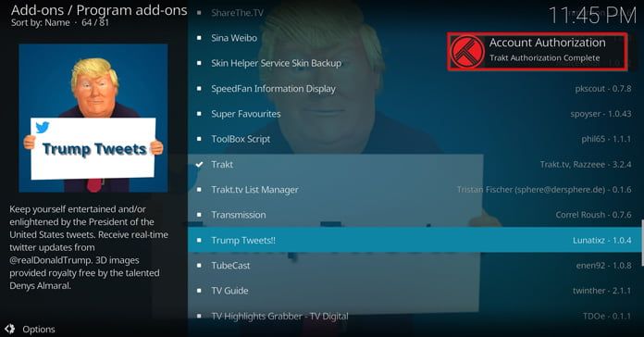
Task: Click the red Trakt logo in notification
Action: coord(467,51)
